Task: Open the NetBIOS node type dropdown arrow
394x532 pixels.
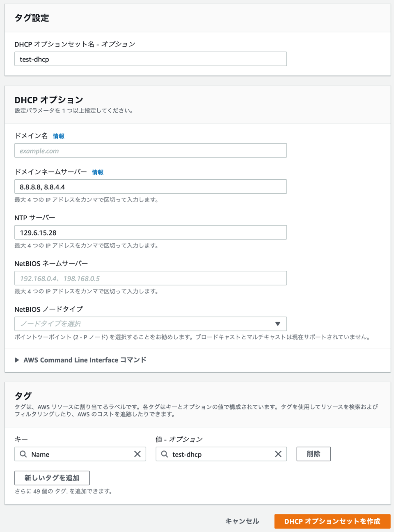Action: [278, 324]
